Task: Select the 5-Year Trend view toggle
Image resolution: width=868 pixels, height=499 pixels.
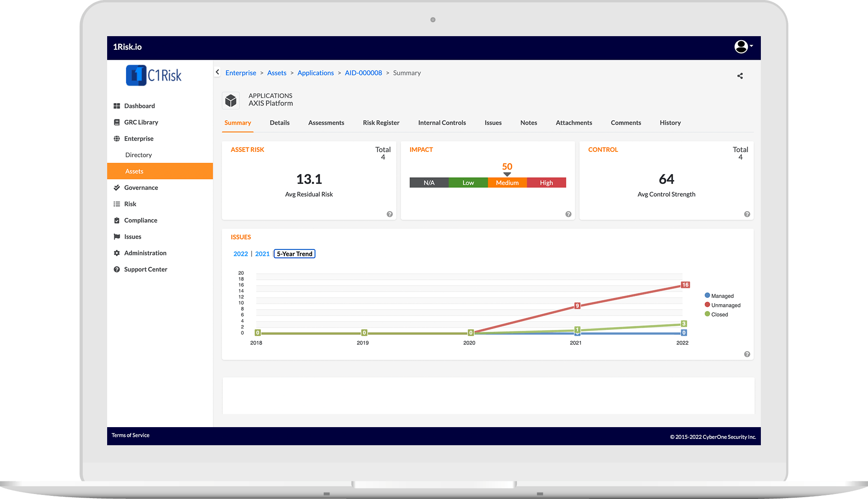Action: [294, 254]
